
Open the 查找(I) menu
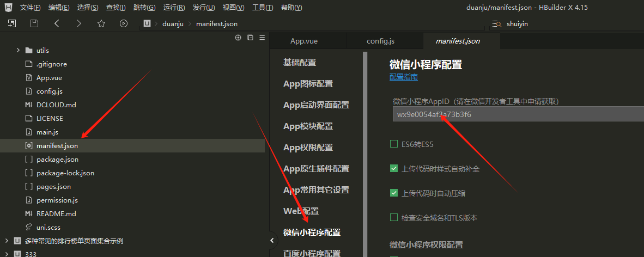point(116,8)
